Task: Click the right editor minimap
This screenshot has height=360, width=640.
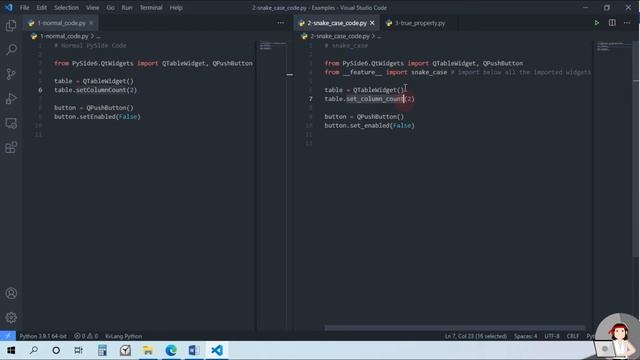Action: click(611, 46)
